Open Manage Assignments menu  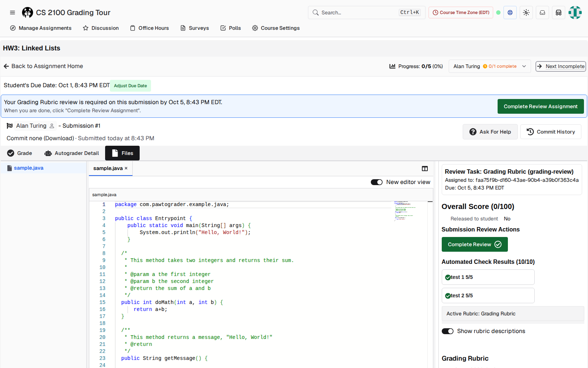click(41, 28)
